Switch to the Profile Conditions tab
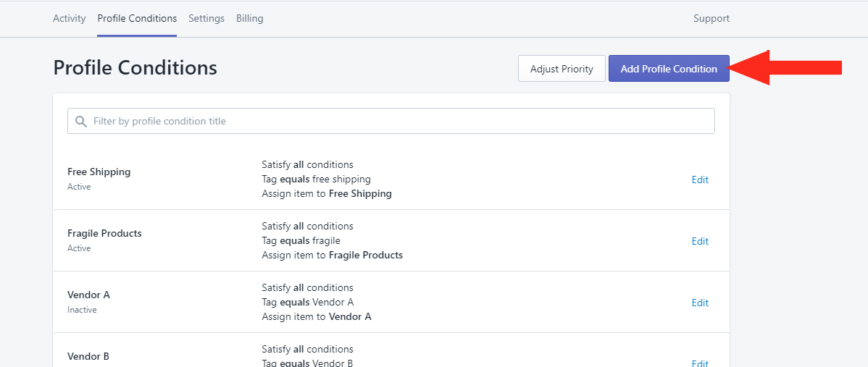Image resolution: width=868 pixels, height=367 pixels. pyautogui.click(x=137, y=18)
